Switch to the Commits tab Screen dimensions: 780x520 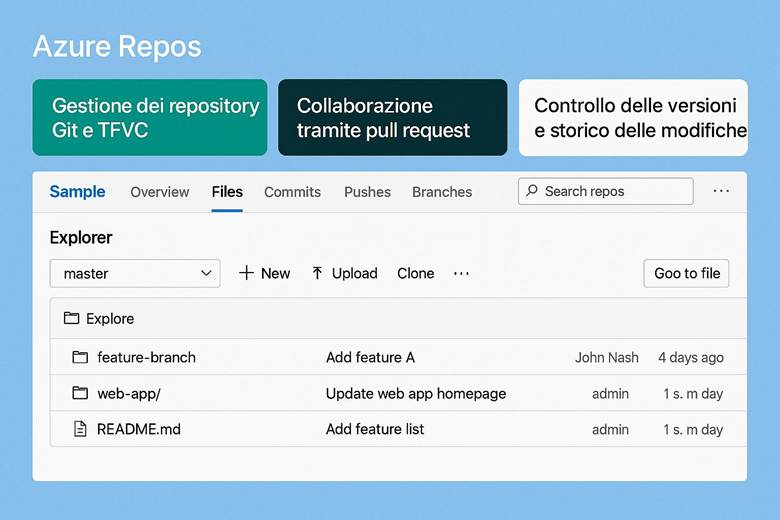(292, 191)
